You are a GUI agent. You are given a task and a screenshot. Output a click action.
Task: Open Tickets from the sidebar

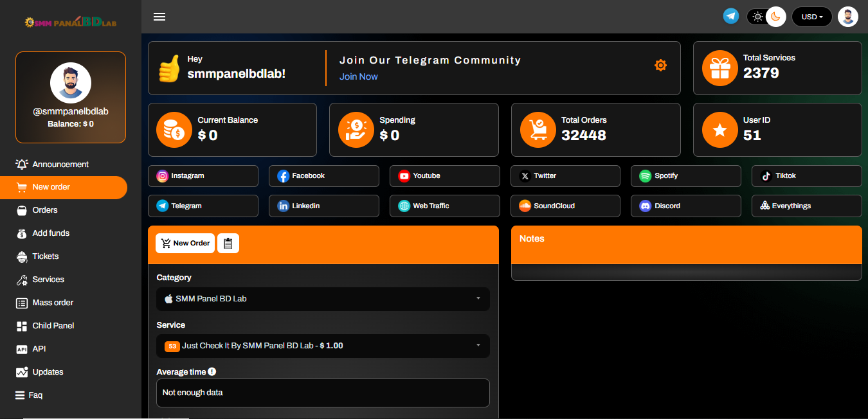coord(45,256)
